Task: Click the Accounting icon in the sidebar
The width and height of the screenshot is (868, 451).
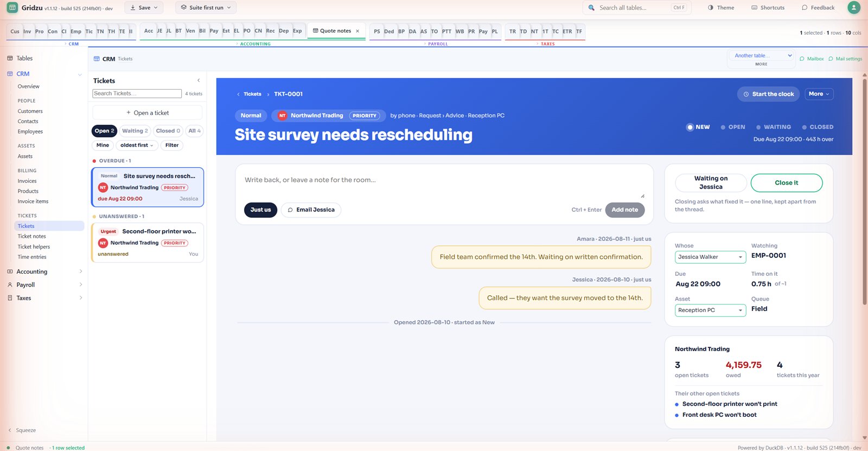Action: coord(10,271)
